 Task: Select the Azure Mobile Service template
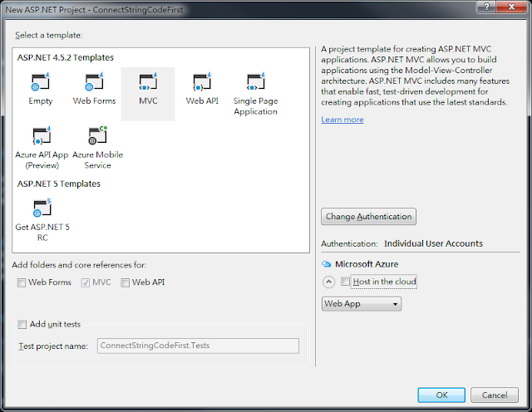97,148
